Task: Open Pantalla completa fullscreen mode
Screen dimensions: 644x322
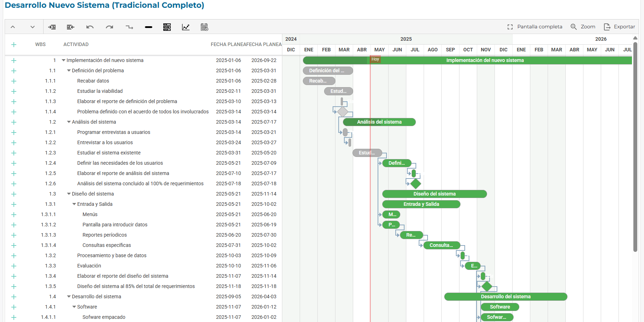Action: click(535, 27)
